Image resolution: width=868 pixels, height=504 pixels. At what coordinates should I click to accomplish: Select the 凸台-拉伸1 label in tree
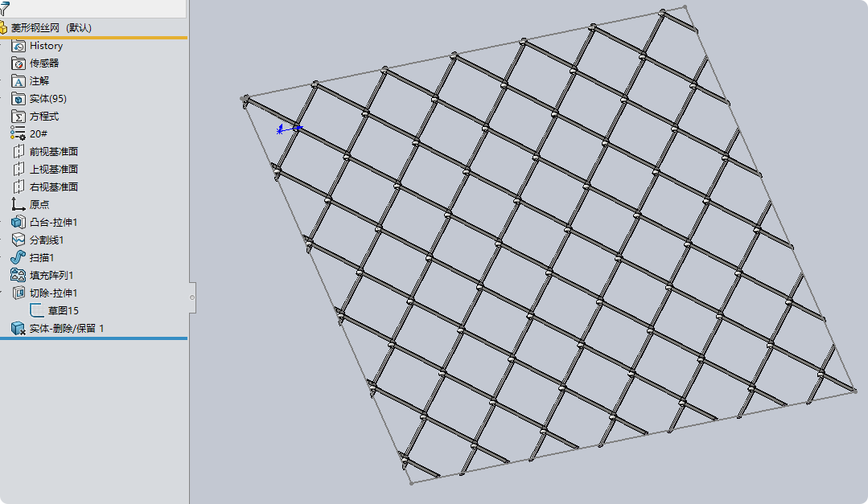click(x=54, y=223)
